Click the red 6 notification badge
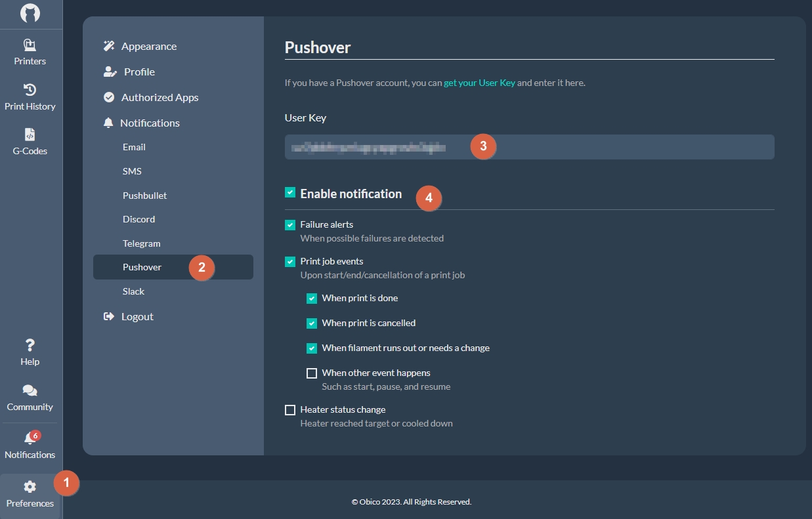This screenshot has height=519, width=812. [35, 435]
